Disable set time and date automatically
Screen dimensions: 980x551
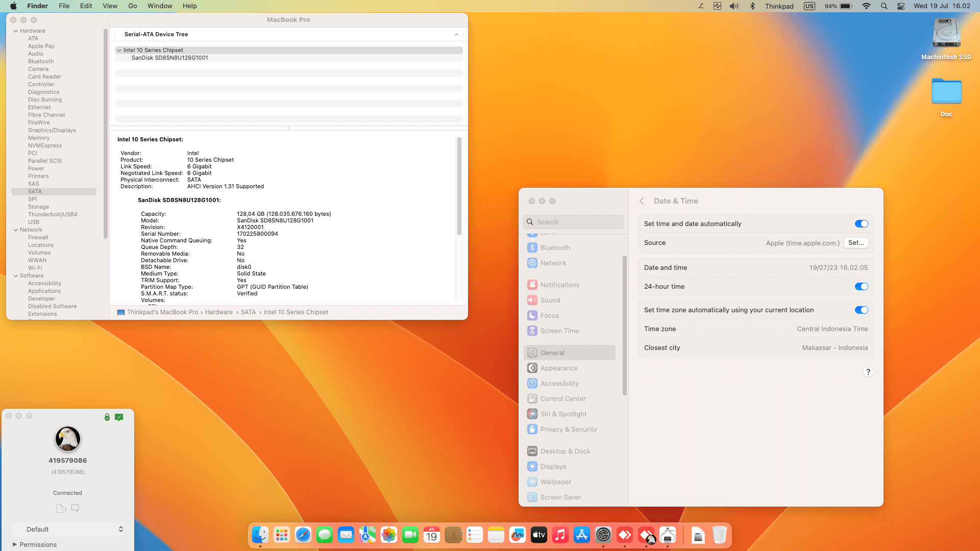(861, 224)
